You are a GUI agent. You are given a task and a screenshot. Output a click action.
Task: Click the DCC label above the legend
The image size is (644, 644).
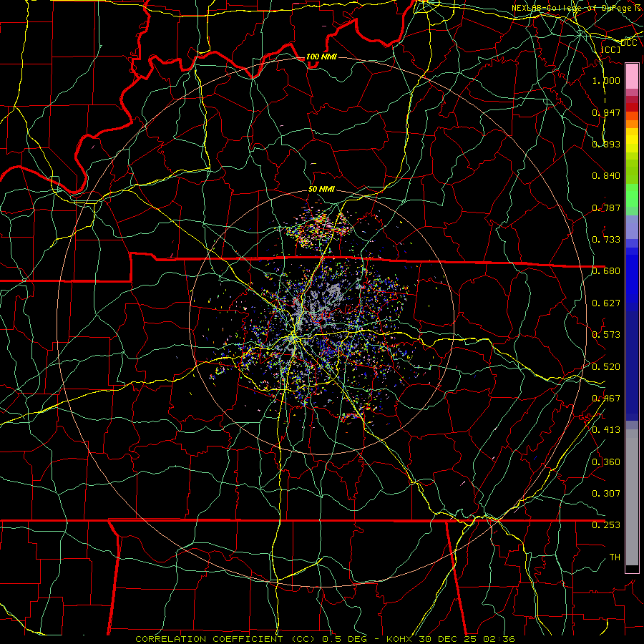(x=629, y=43)
